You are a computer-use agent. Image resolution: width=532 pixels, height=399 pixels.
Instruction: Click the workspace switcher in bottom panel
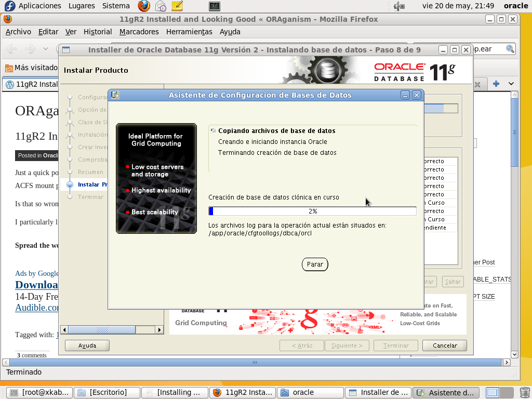click(x=499, y=393)
